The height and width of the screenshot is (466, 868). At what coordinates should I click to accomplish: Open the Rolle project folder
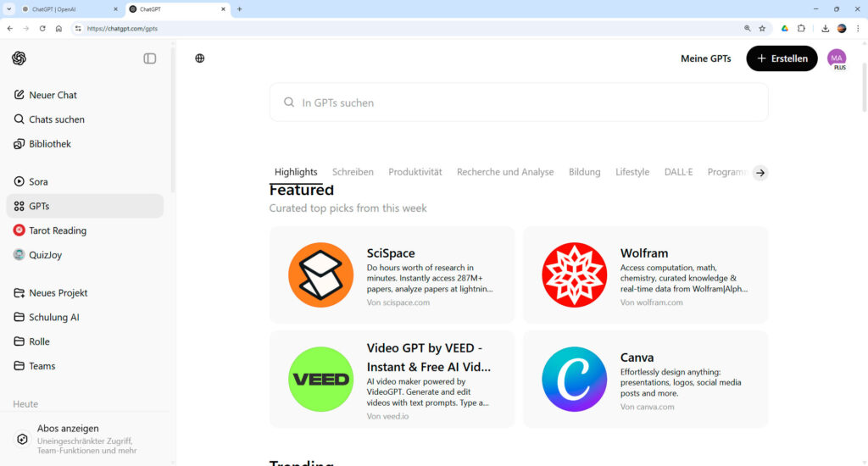click(x=85, y=341)
